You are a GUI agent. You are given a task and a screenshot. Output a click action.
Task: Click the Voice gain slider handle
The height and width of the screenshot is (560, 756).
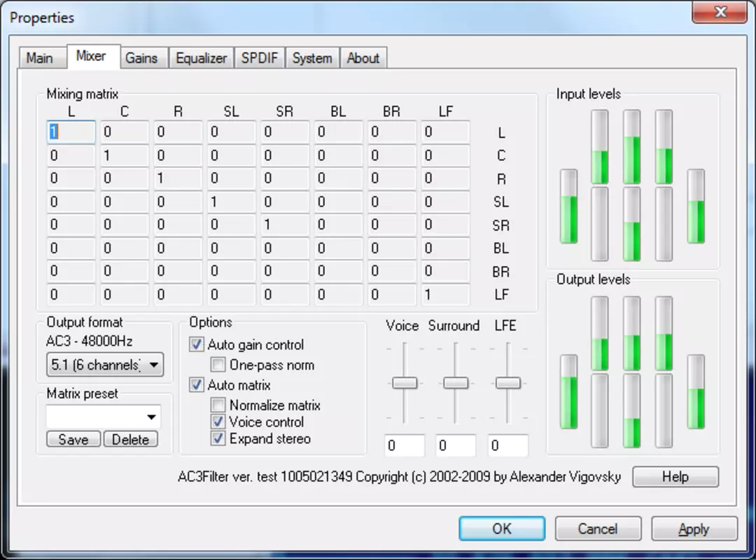coord(405,383)
